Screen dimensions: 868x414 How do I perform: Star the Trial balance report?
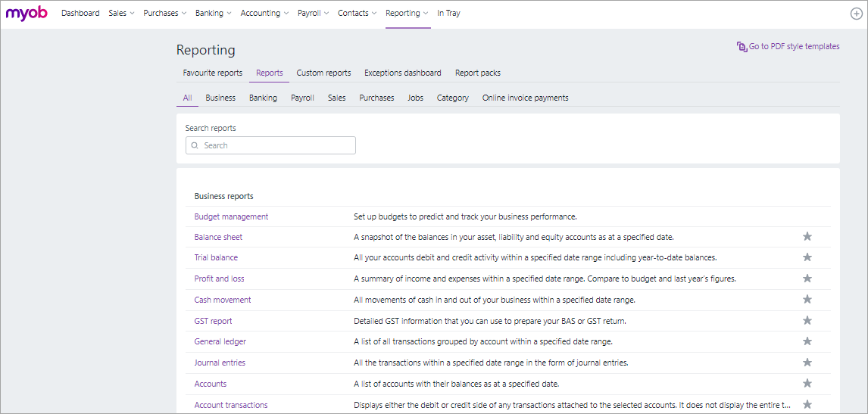(807, 257)
